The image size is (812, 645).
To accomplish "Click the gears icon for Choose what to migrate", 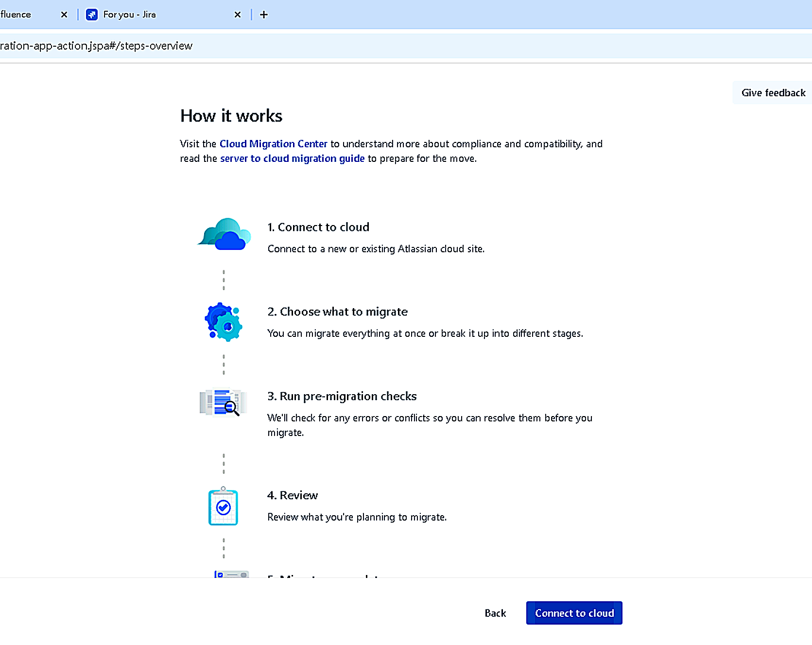I will (x=224, y=322).
